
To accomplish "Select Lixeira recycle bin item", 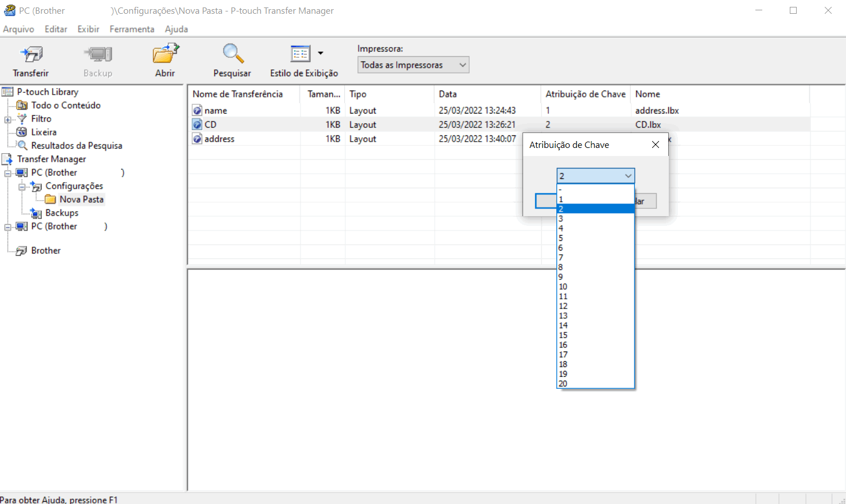I will click(44, 132).
